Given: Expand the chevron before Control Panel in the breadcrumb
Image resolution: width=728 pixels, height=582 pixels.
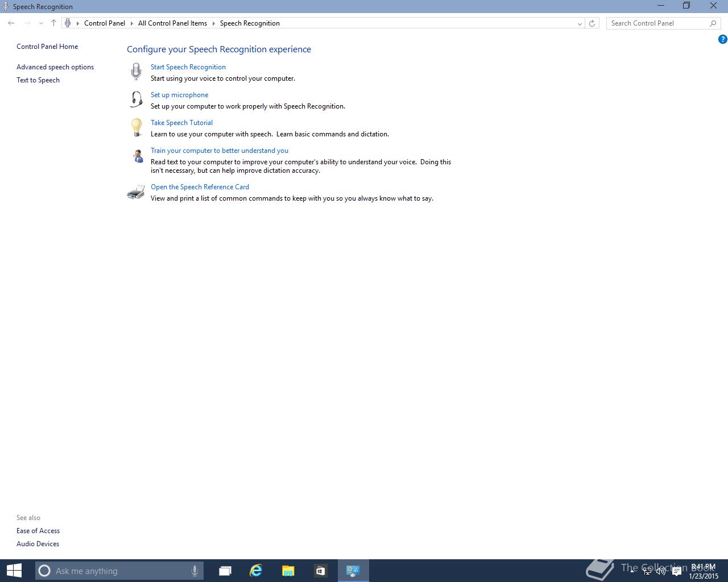Looking at the screenshot, I should click(x=78, y=23).
